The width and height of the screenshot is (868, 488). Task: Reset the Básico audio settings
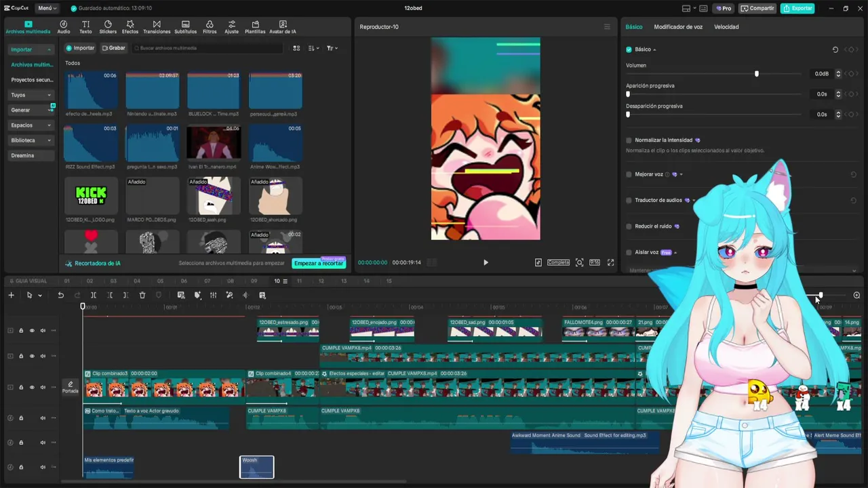tap(835, 49)
